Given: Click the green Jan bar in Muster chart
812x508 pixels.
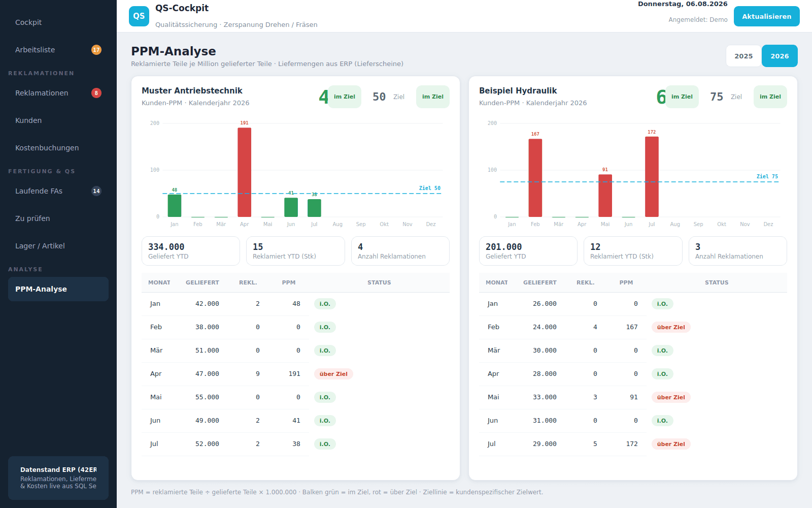Looking at the screenshot, I should click(x=175, y=206).
